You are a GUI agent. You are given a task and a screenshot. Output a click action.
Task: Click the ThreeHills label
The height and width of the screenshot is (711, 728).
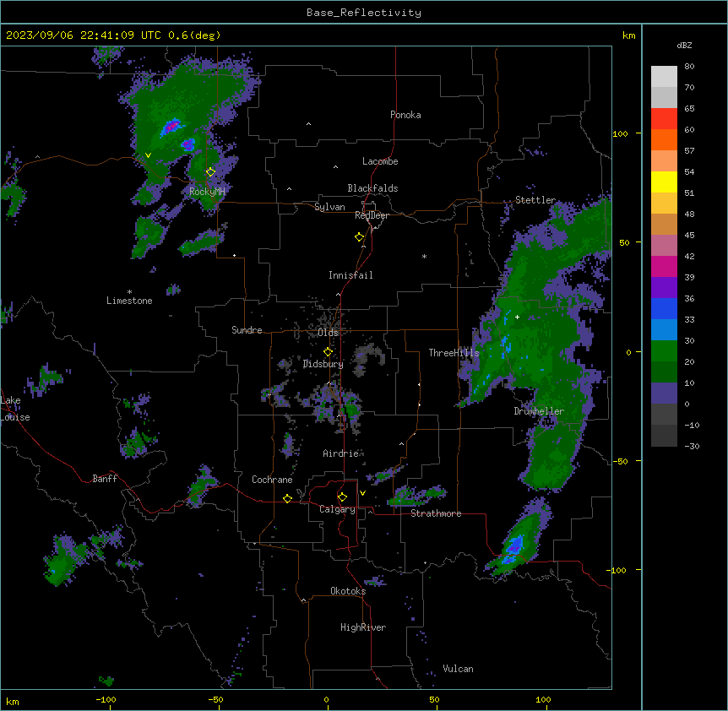[x=454, y=353]
